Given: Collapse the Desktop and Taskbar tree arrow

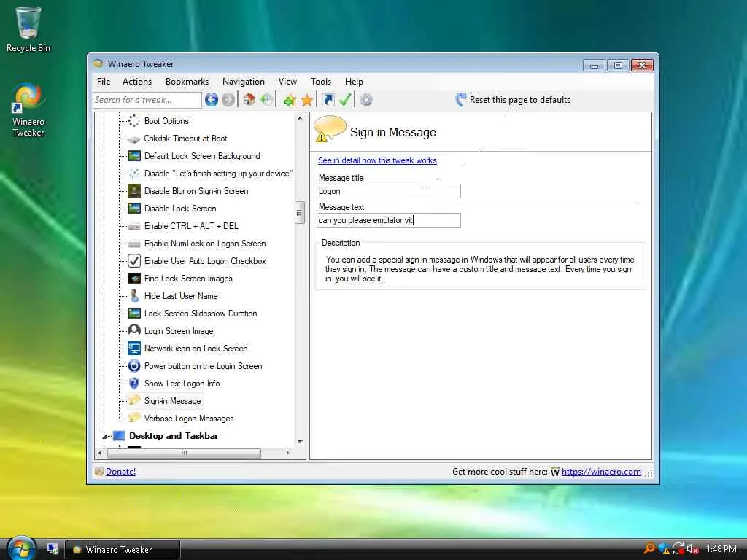Looking at the screenshot, I should (x=105, y=436).
